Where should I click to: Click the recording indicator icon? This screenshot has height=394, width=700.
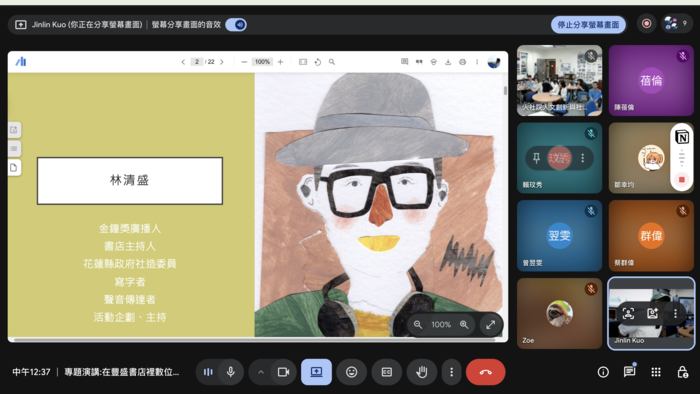click(646, 24)
